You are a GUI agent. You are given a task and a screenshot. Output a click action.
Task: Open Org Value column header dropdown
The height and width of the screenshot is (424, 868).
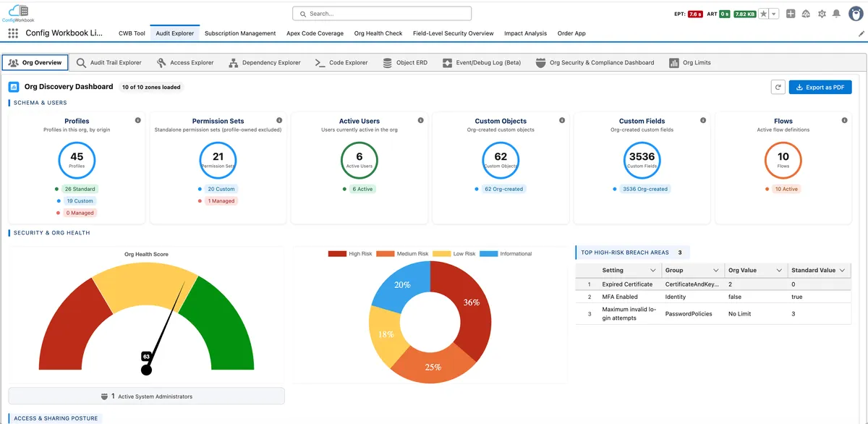click(779, 271)
